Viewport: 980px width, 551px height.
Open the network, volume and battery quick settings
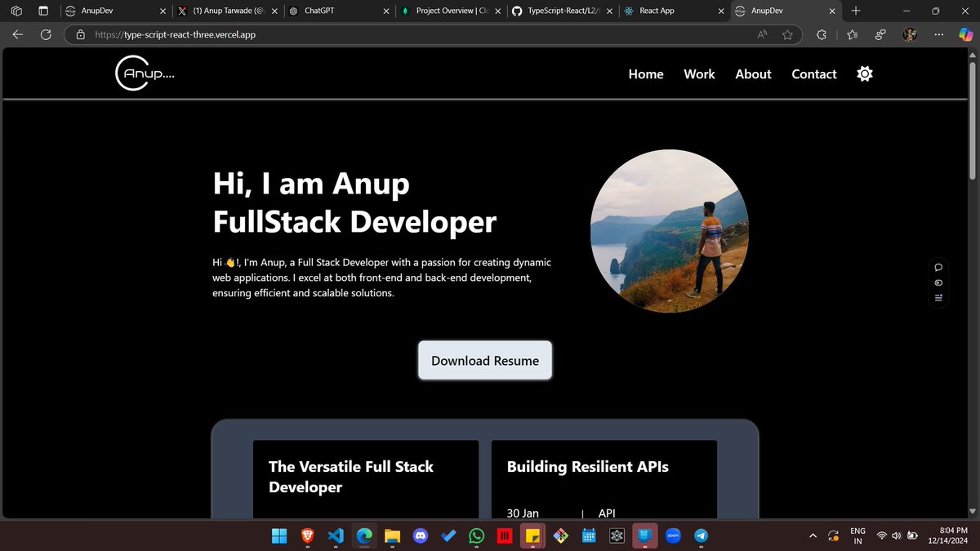pyautogui.click(x=897, y=535)
